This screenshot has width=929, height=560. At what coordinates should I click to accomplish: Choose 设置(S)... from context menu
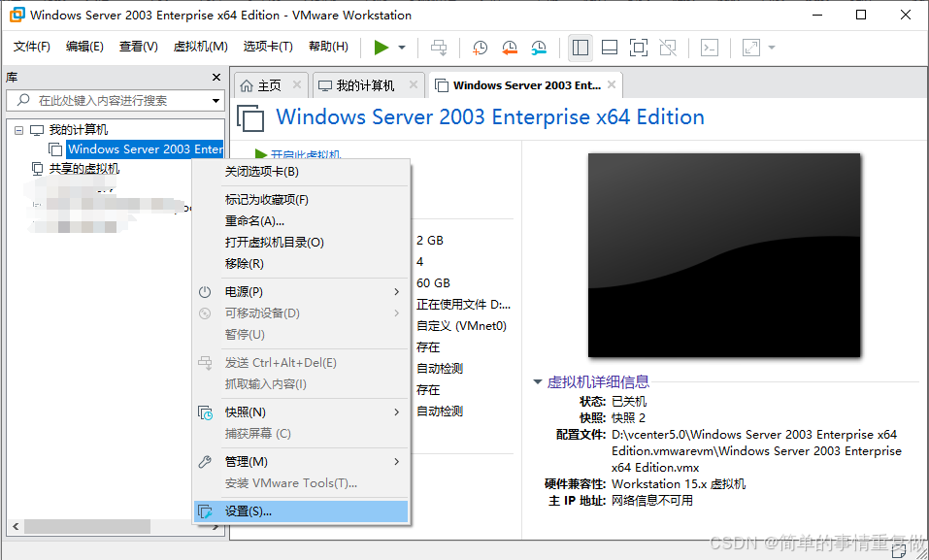coord(301,511)
